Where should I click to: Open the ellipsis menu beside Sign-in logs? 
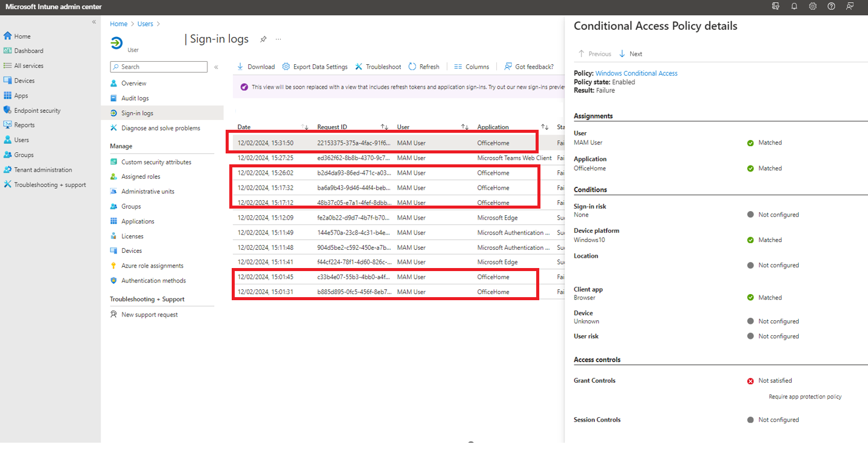pos(278,38)
